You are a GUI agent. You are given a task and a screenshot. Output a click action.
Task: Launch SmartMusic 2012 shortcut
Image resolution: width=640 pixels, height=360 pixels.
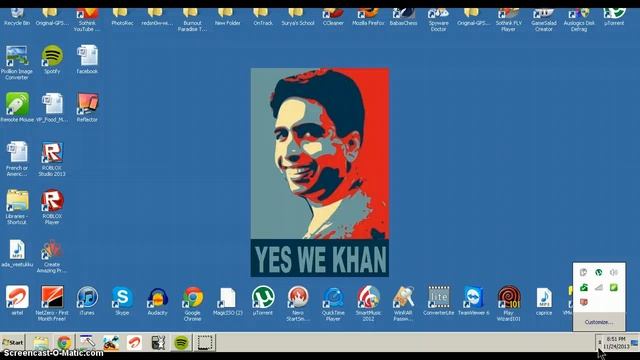coord(368,304)
